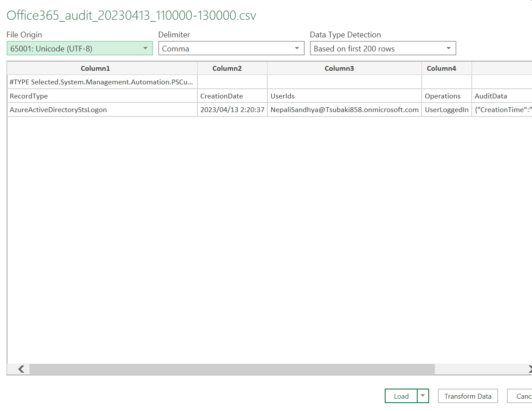Click the RecordType cell
This screenshot has height=411, width=532.
click(x=102, y=96)
